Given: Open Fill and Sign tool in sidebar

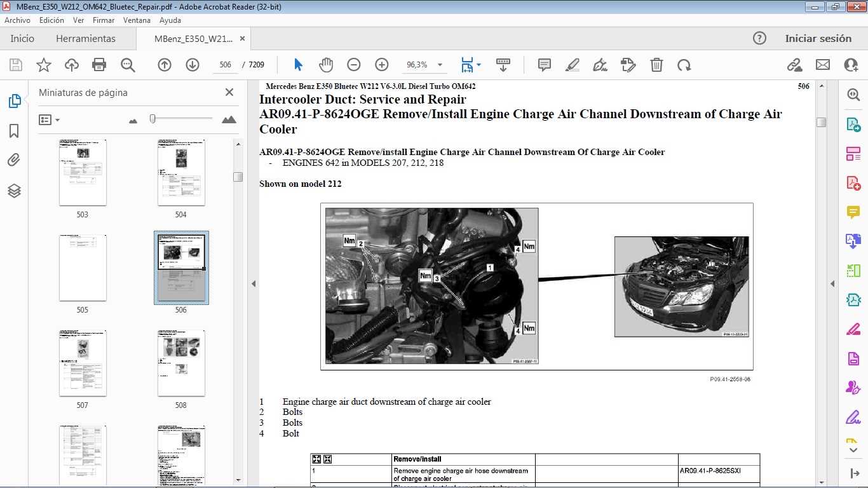Looking at the screenshot, I should (x=853, y=417).
